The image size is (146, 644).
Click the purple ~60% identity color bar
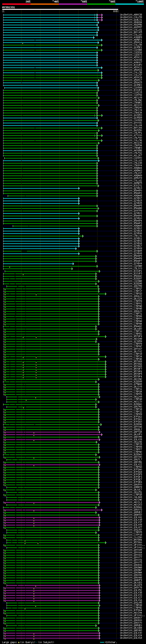(73, 4)
